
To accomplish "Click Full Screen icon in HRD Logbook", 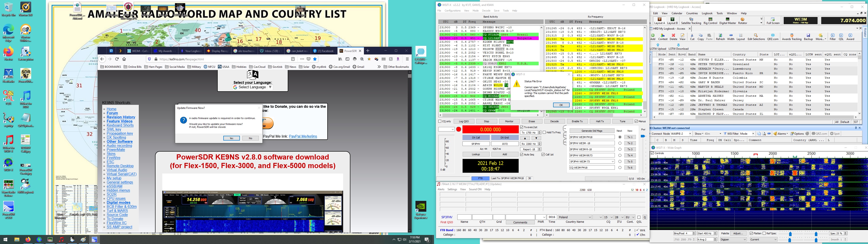I will (773, 21).
